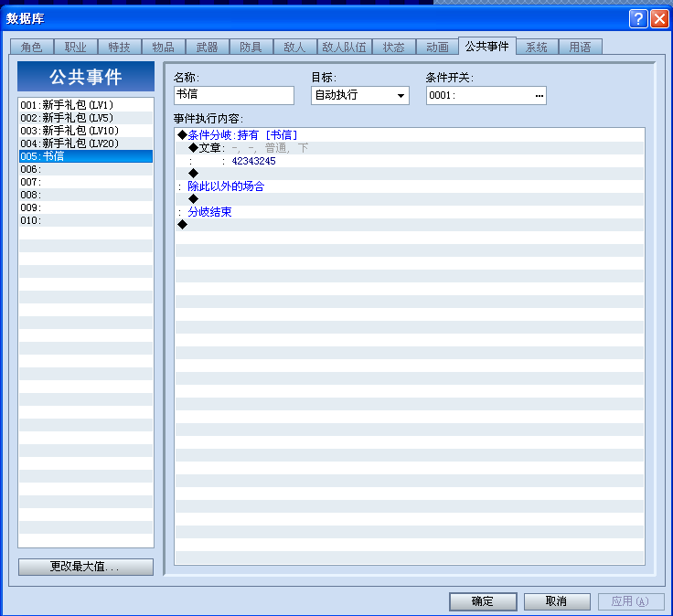Select empty event slot 007
673x616 pixels.
(86, 182)
